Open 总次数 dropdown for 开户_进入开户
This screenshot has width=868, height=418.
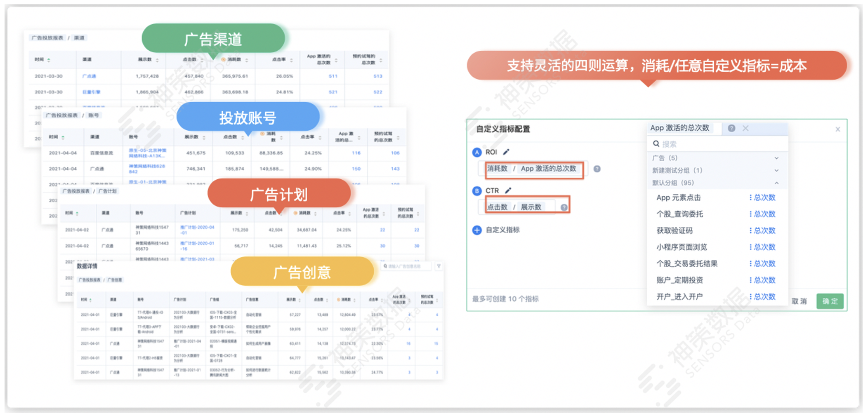click(x=762, y=297)
